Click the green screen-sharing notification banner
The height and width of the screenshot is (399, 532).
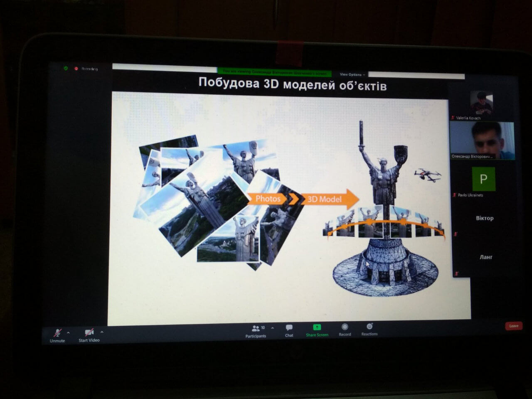tap(274, 71)
